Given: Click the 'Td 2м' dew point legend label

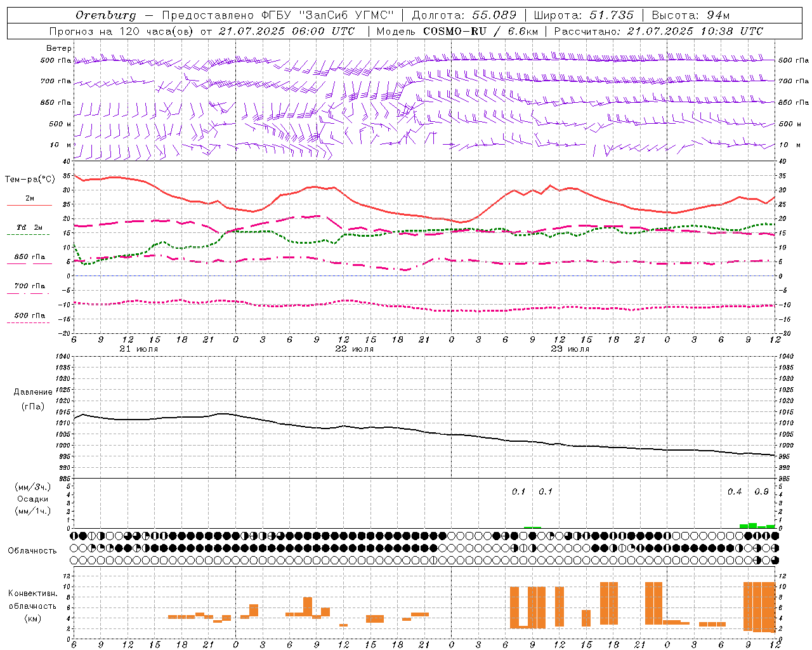Looking at the screenshot, I should click(x=30, y=227).
